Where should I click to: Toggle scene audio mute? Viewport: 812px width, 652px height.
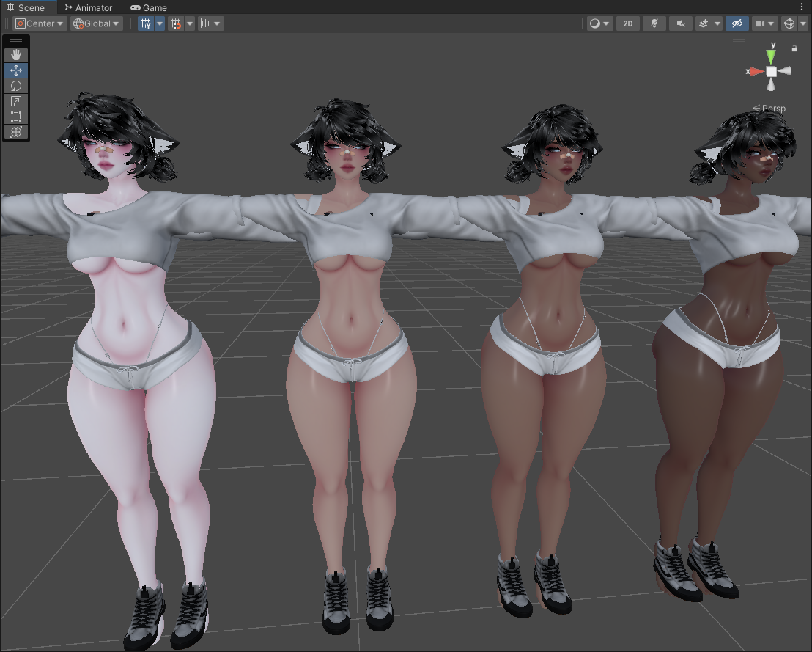point(681,23)
